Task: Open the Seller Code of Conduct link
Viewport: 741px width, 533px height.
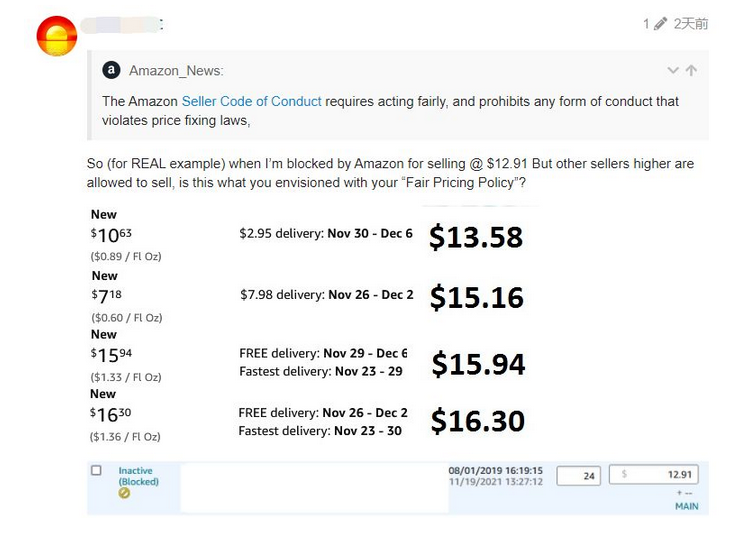Action: pos(251,101)
